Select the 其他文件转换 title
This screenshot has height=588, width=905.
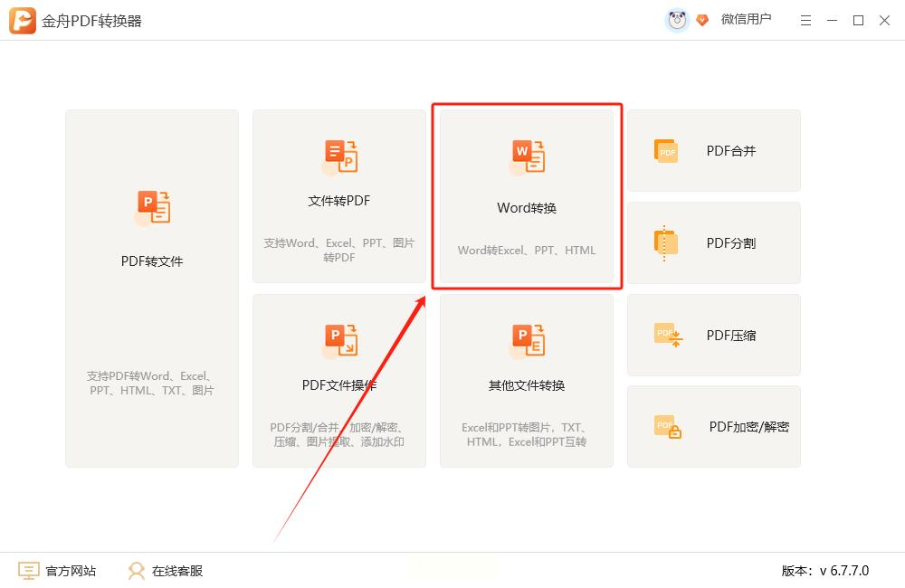coord(527,384)
